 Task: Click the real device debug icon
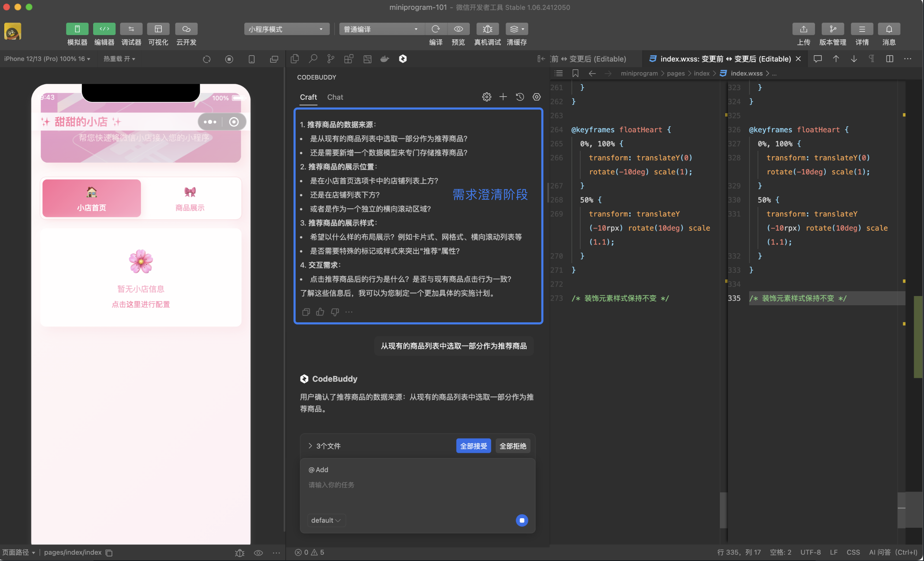487,29
